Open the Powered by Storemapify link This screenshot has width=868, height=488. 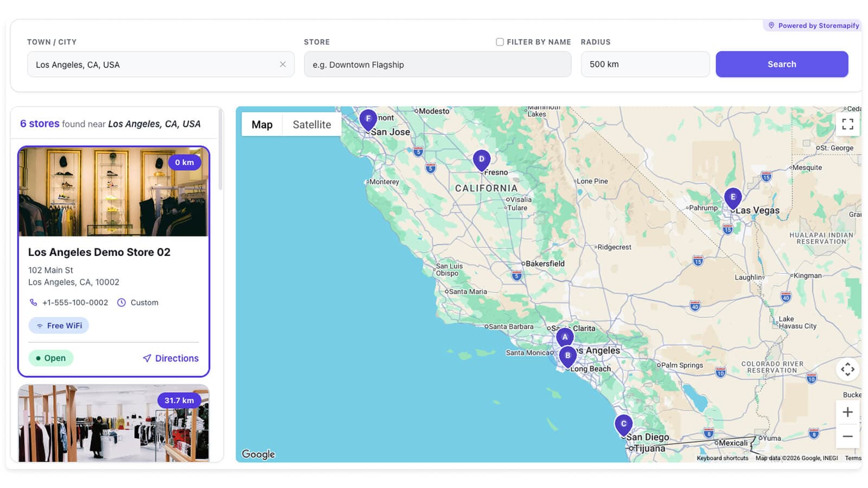pos(814,25)
